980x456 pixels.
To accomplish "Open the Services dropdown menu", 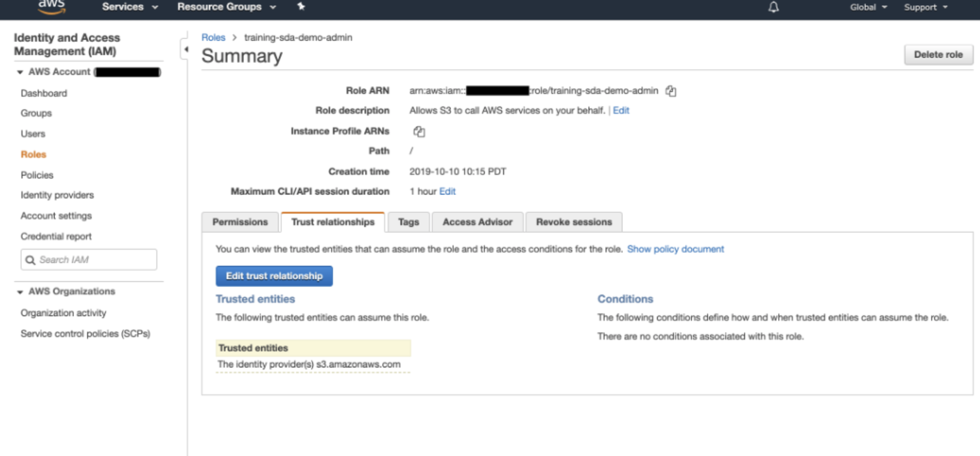I will (x=130, y=7).
